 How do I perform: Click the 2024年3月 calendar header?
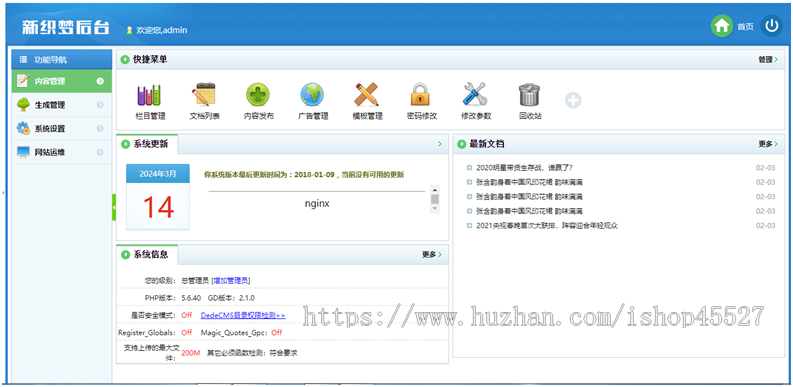[x=158, y=174]
